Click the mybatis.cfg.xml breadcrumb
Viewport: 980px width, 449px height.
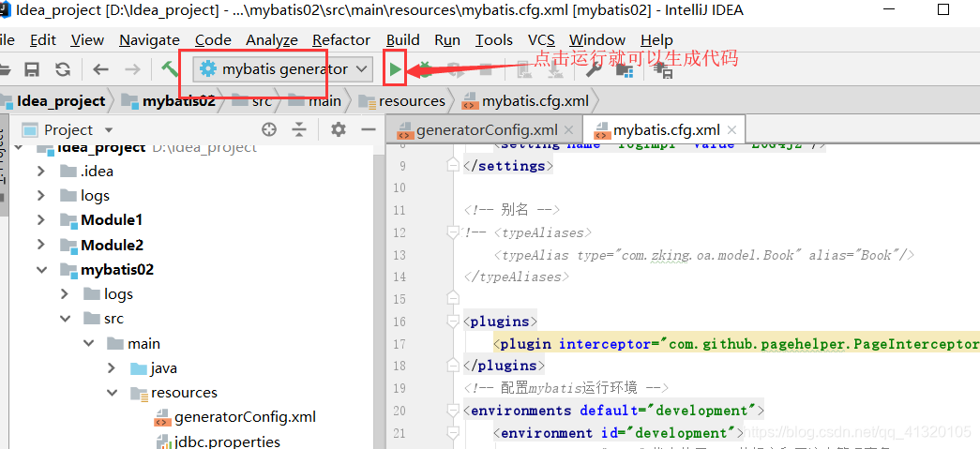pyautogui.click(x=524, y=100)
